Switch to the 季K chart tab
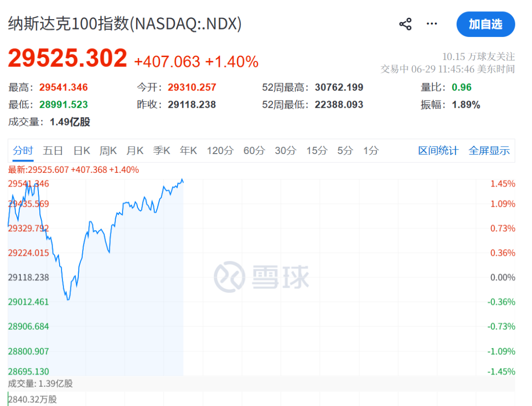This screenshot has width=532, height=406. click(x=161, y=150)
